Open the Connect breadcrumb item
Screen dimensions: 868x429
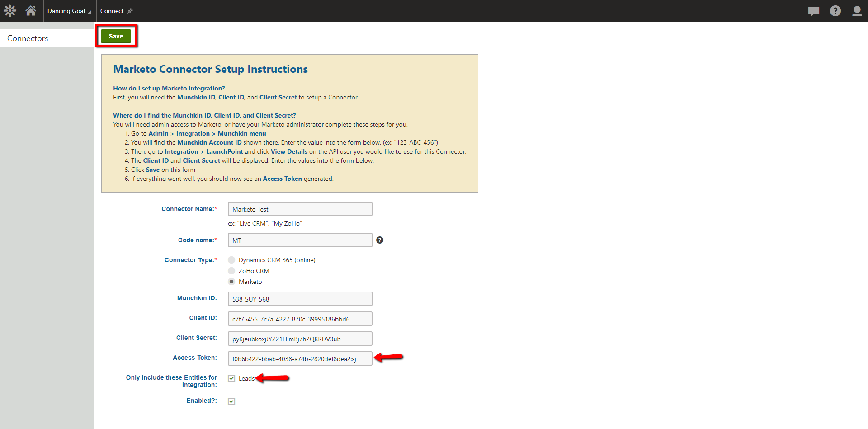click(112, 11)
